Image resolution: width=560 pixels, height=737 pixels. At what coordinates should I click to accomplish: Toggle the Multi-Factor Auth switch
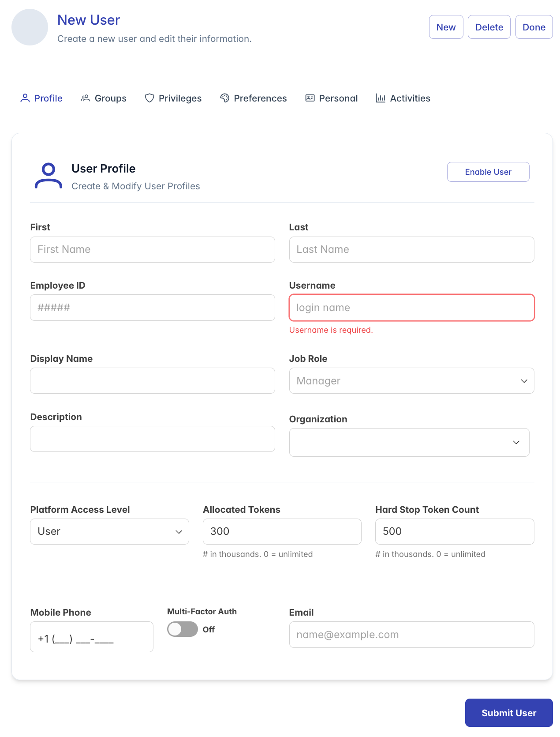tap(183, 629)
